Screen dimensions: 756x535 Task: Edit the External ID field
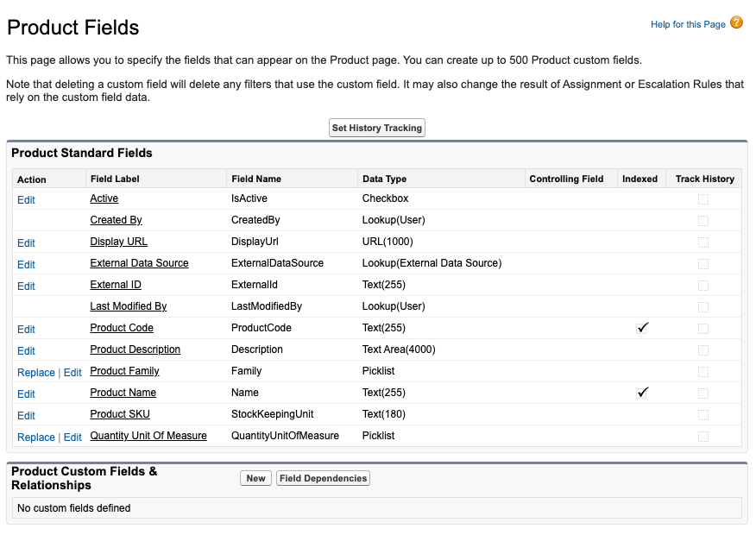click(x=26, y=286)
